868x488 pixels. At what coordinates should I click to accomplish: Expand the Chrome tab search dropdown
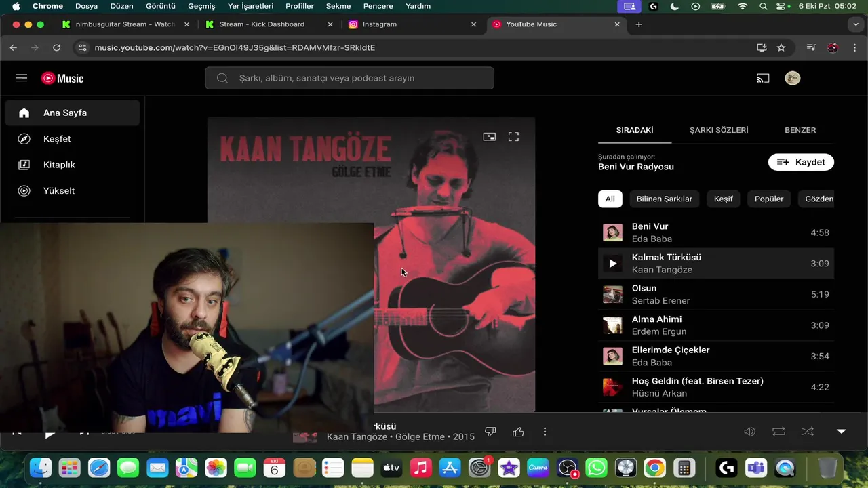856,24
